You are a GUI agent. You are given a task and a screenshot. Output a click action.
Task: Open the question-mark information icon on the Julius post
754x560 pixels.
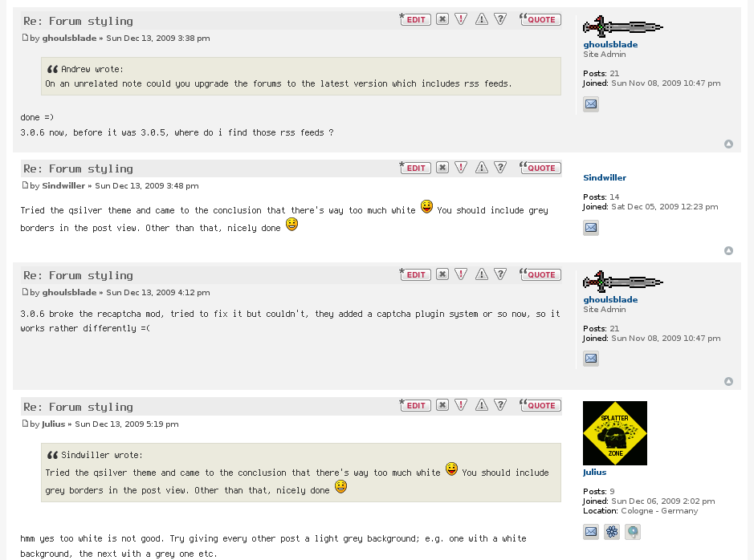pos(500,405)
